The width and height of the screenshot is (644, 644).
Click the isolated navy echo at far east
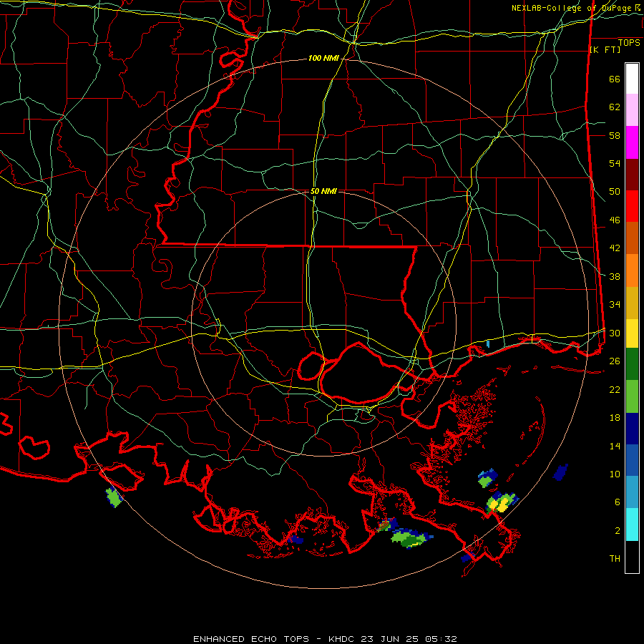click(560, 472)
